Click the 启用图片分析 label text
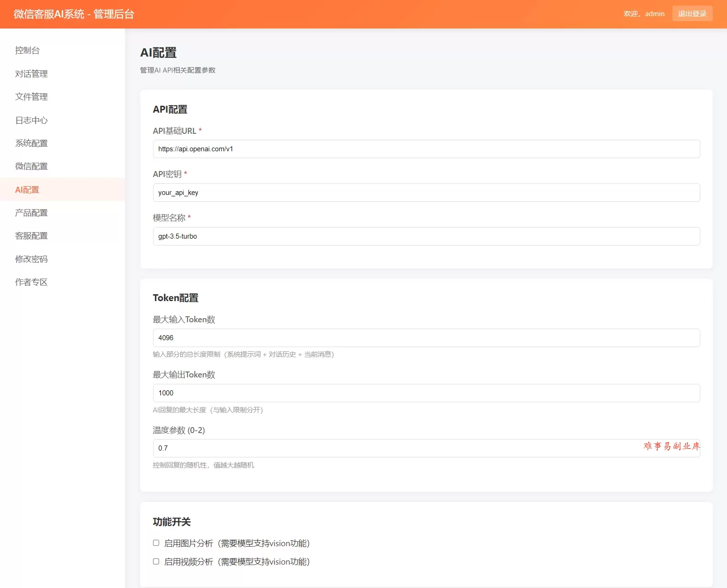This screenshot has width=727, height=588. (237, 543)
